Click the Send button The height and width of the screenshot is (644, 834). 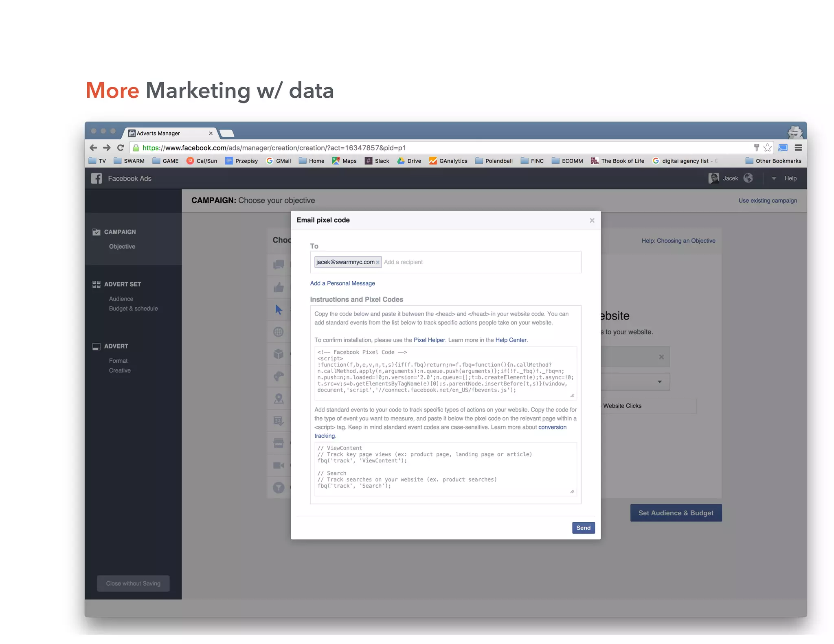click(x=583, y=528)
